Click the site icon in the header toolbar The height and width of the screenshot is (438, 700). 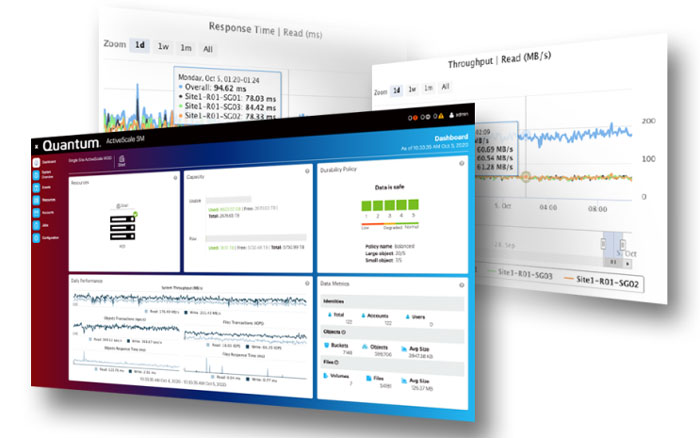tap(121, 160)
